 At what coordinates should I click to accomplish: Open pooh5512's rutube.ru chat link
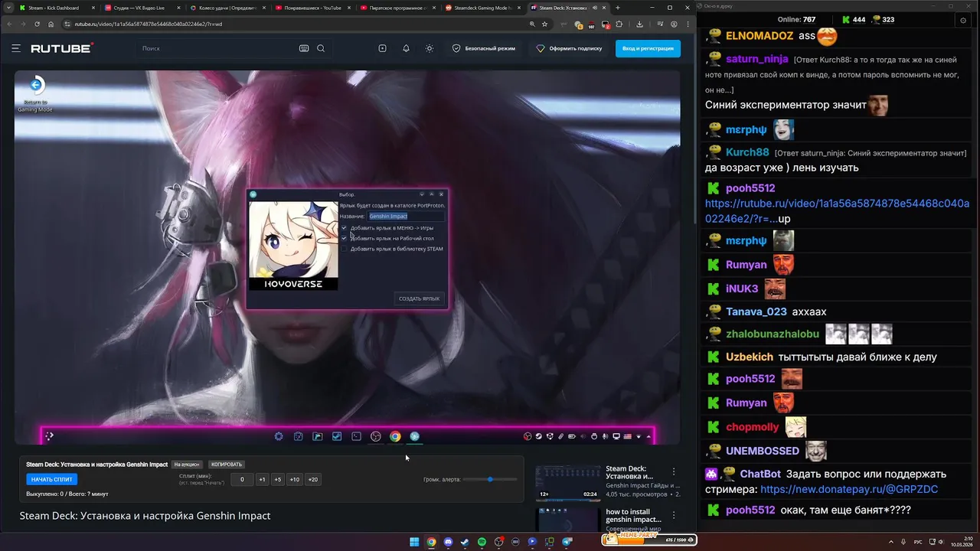tap(837, 210)
